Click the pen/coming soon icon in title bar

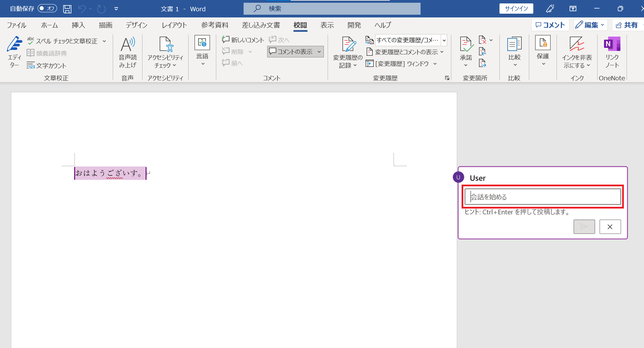point(550,9)
